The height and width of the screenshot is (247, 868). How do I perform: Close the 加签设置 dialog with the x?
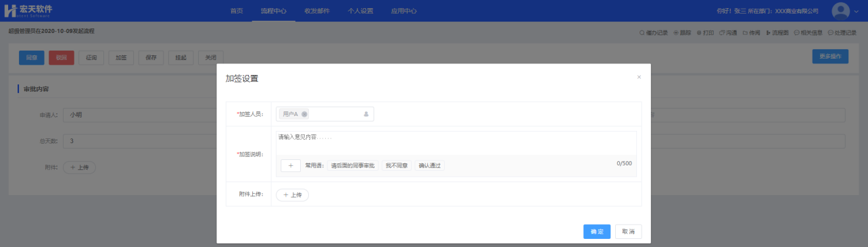tap(639, 77)
